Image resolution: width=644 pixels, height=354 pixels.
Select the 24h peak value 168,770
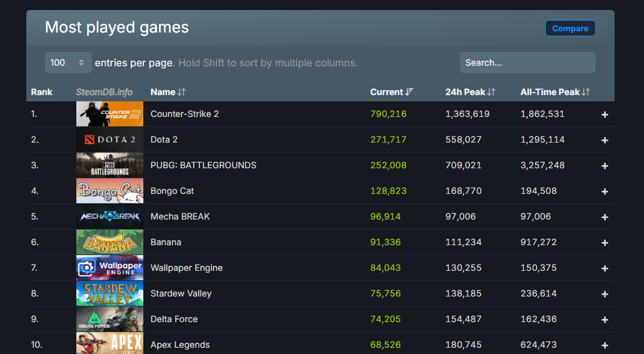pos(463,191)
